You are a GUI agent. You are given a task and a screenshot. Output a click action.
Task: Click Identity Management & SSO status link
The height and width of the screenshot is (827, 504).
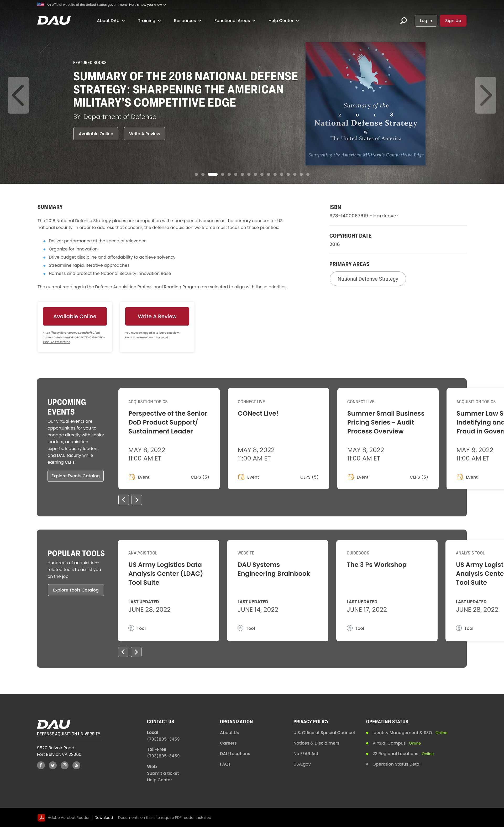click(402, 732)
